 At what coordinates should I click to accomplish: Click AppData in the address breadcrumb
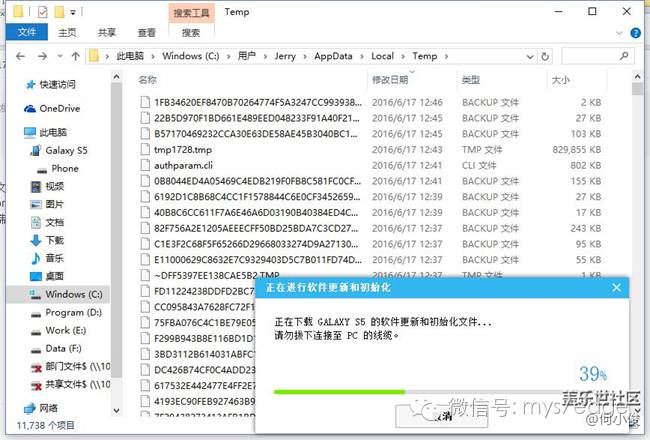click(333, 56)
